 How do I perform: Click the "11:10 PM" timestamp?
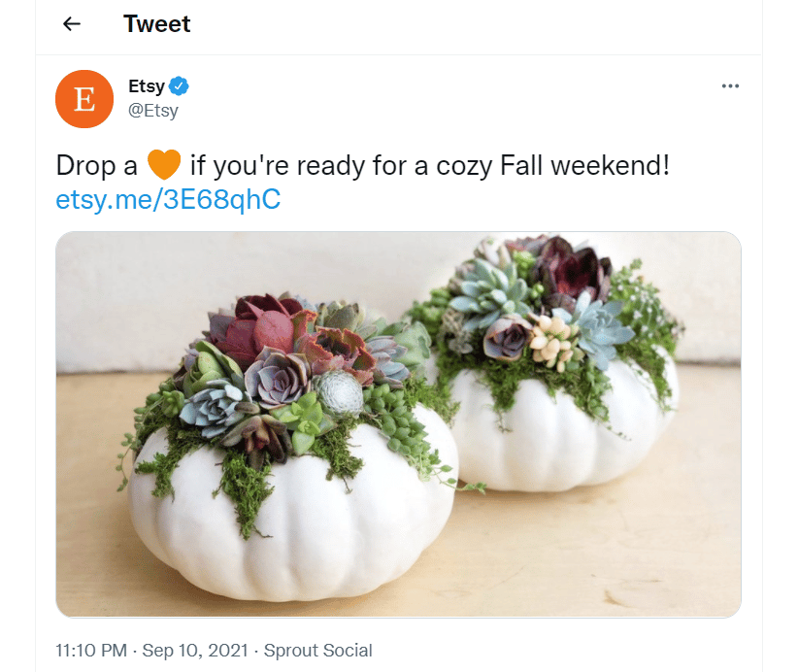91,651
